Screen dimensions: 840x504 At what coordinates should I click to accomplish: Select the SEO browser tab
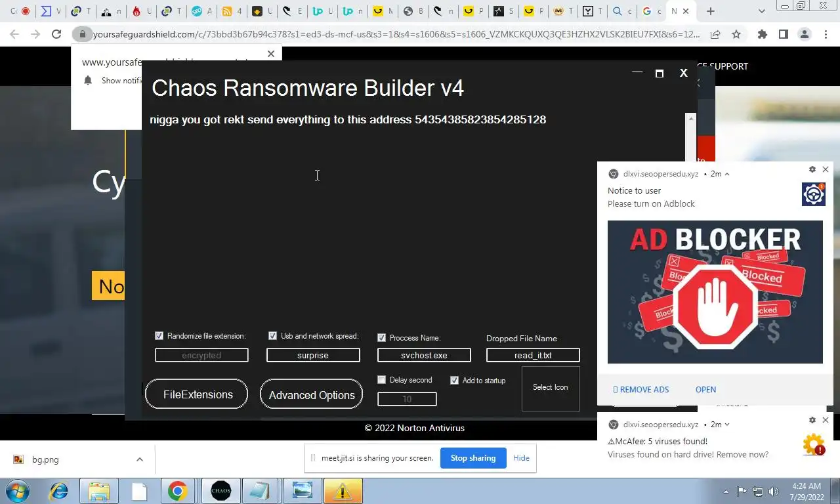click(x=201, y=11)
